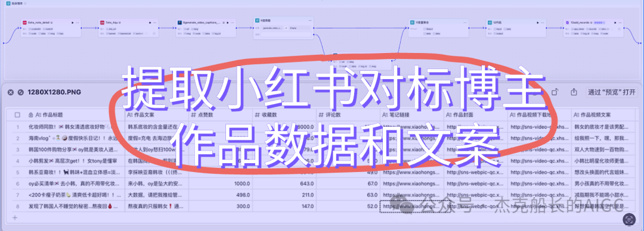Viewport: 644px width, 231px height.
Task: Click the 批处理体 loop body icon
Action: tap(8, 4)
